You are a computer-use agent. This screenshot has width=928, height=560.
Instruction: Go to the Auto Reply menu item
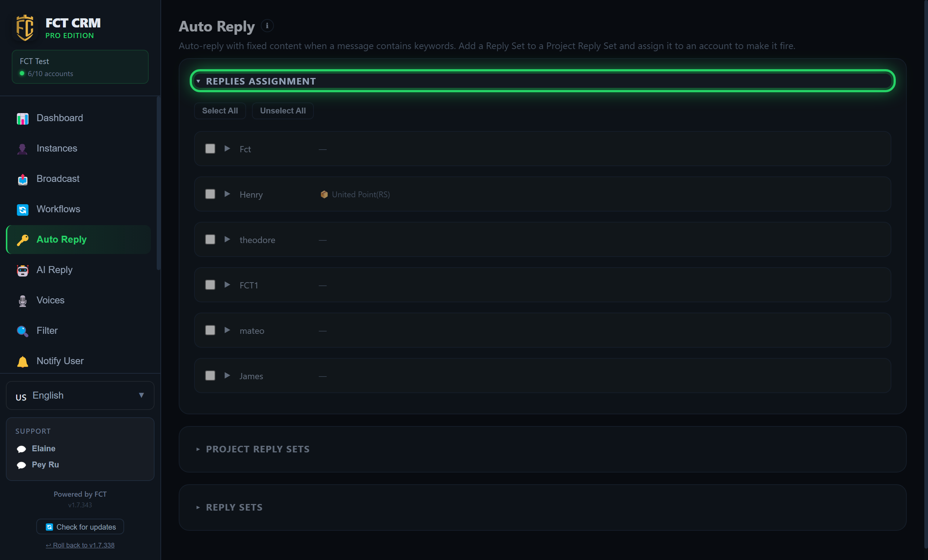(x=79, y=239)
